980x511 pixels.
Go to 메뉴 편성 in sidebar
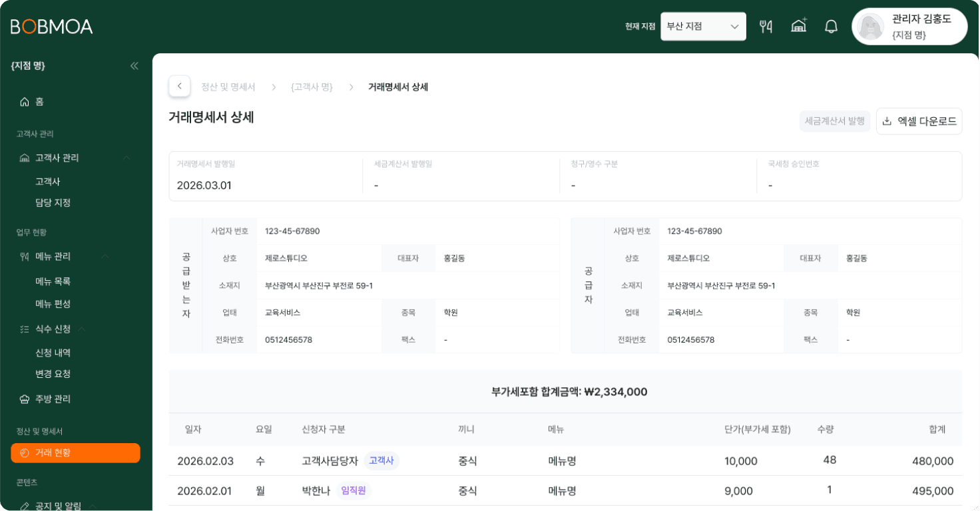tap(53, 304)
